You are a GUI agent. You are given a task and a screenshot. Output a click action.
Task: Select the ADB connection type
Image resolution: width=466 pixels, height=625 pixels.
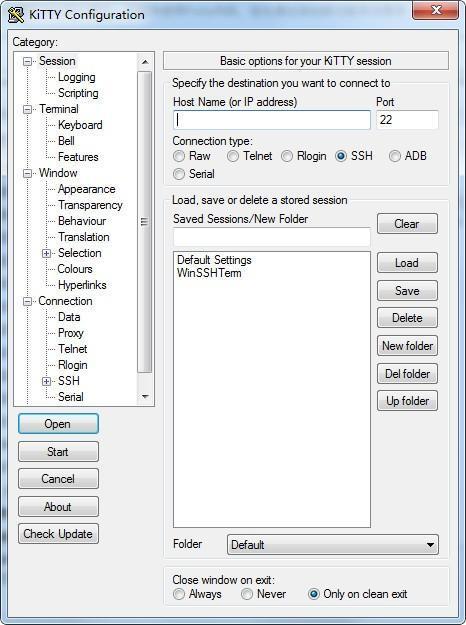tap(395, 156)
